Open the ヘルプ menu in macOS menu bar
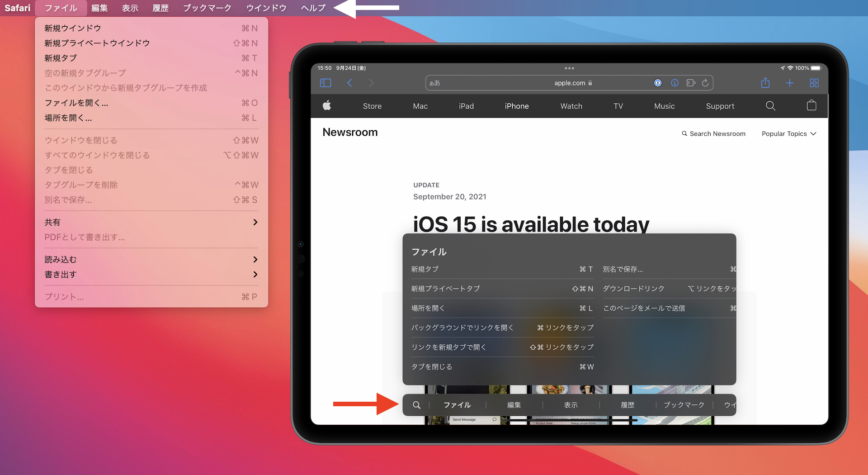 click(313, 8)
